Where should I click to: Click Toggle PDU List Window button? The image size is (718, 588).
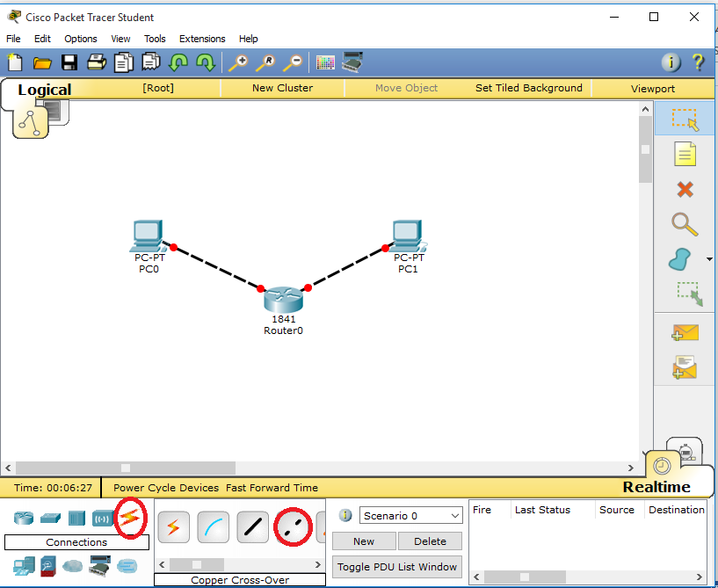coord(397,567)
